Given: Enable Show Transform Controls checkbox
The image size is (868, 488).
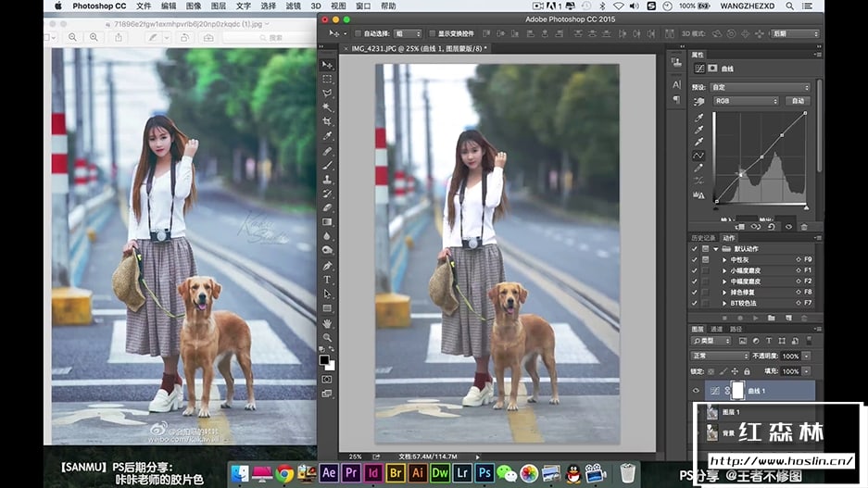Looking at the screenshot, I should (x=433, y=33).
